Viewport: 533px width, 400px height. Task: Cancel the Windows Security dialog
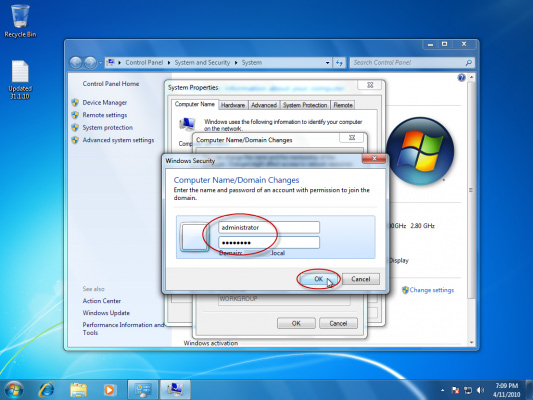(x=361, y=279)
